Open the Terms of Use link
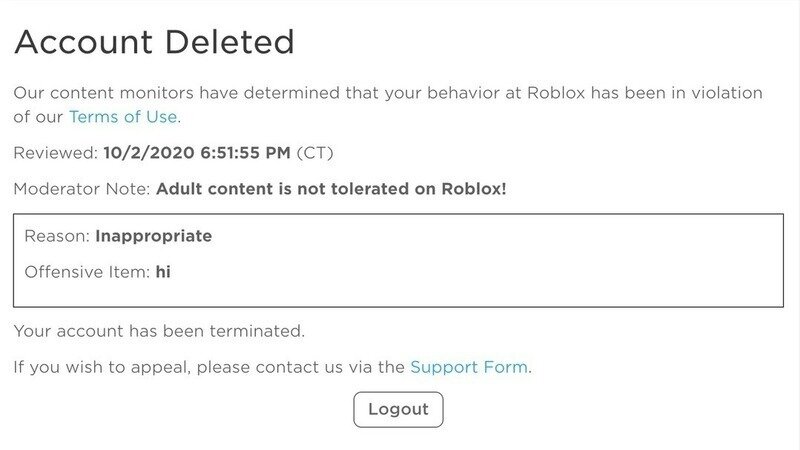 (x=123, y=117)
